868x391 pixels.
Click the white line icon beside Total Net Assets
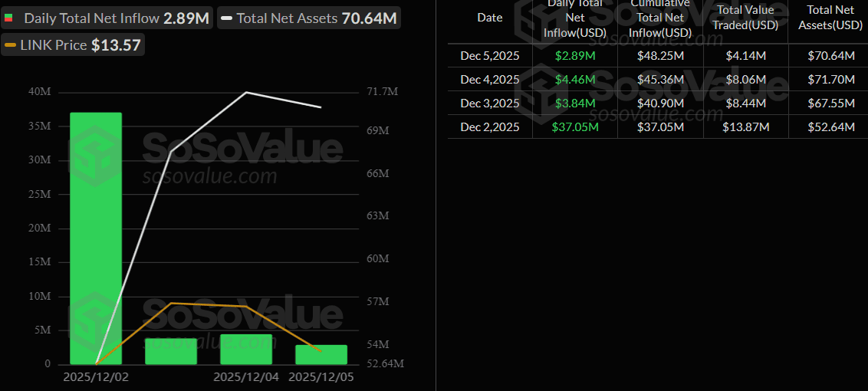click(227, 18)
